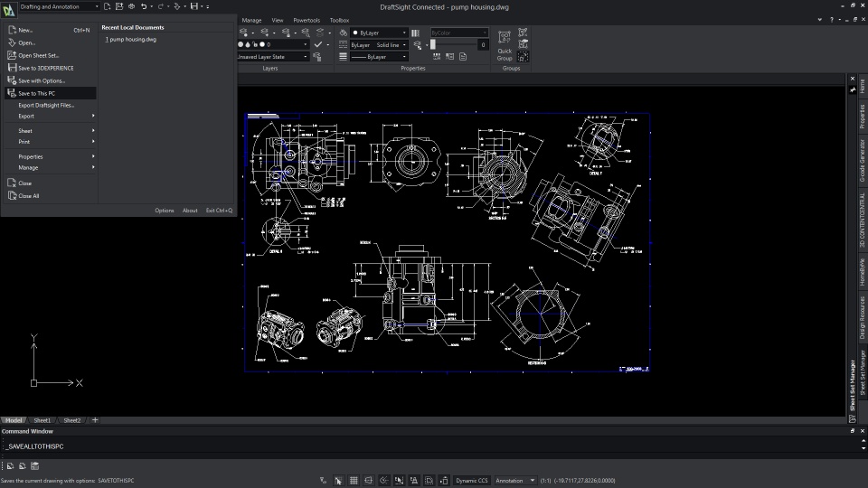Toggle Grid display in the status bar
Screen dimensions: 868x488
point(354,480)
